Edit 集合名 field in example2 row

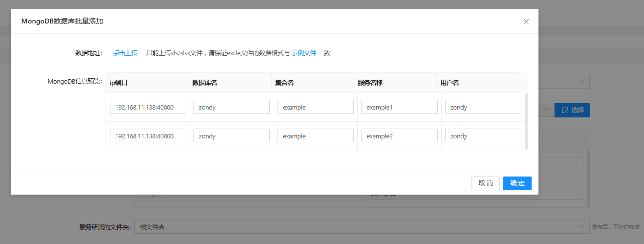pos(316,136)
